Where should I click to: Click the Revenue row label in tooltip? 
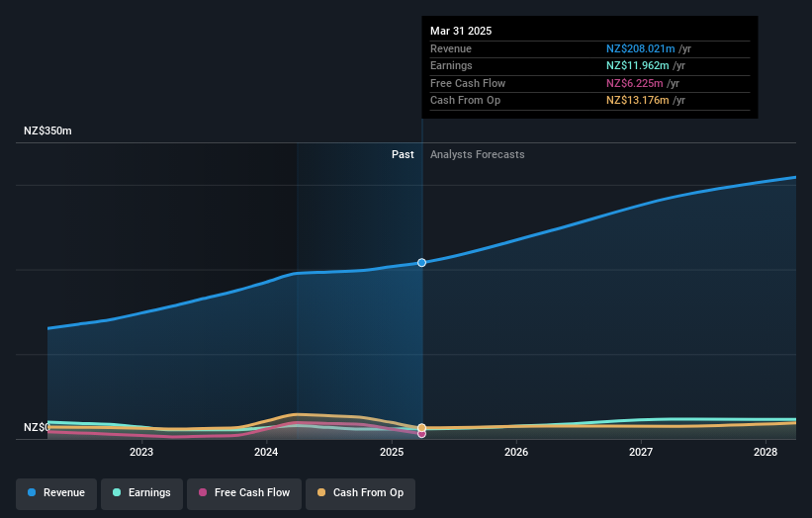tap(451, 48)
